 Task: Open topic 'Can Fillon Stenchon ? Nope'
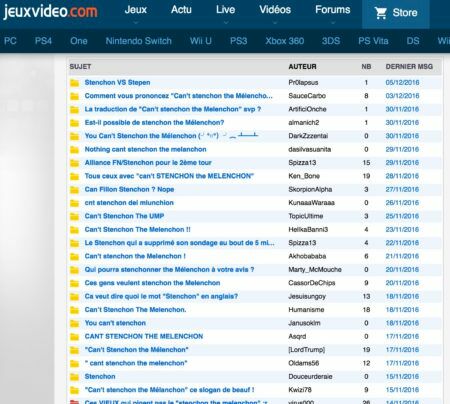pyautogui.click(x=129, y=189)
